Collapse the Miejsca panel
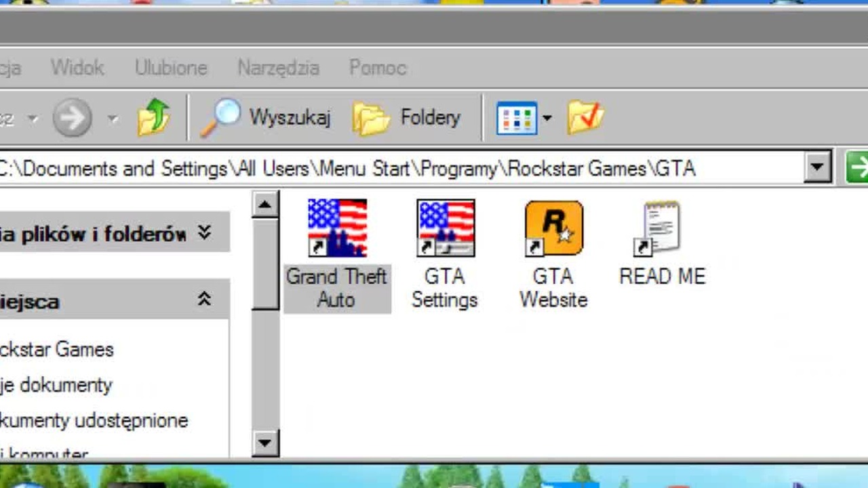Screen dimensions: 868x488 click(x=204, y=299)
